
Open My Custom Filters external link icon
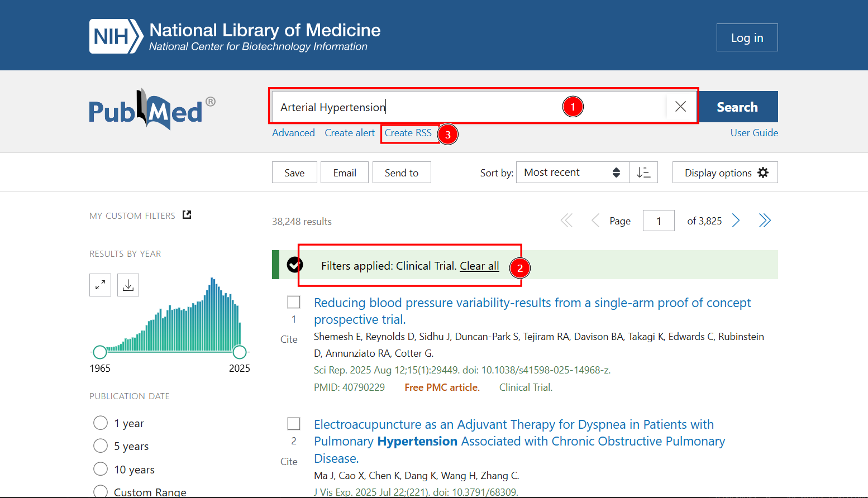[x=187, y=215]
